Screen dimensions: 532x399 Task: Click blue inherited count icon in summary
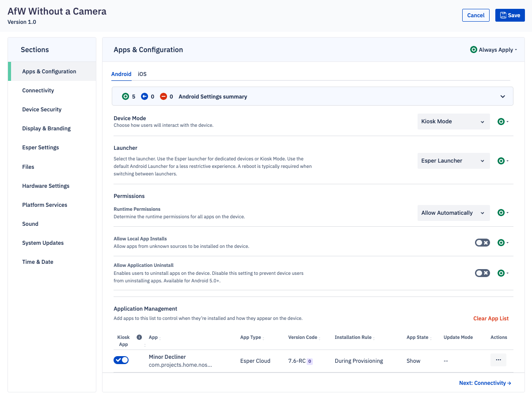(x=144, y=96)
